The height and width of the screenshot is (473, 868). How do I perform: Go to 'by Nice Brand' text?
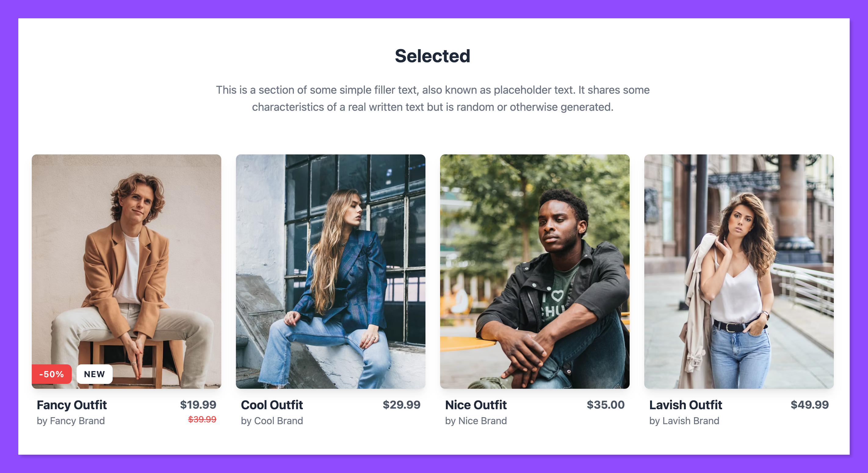click(x=476, y=421)
